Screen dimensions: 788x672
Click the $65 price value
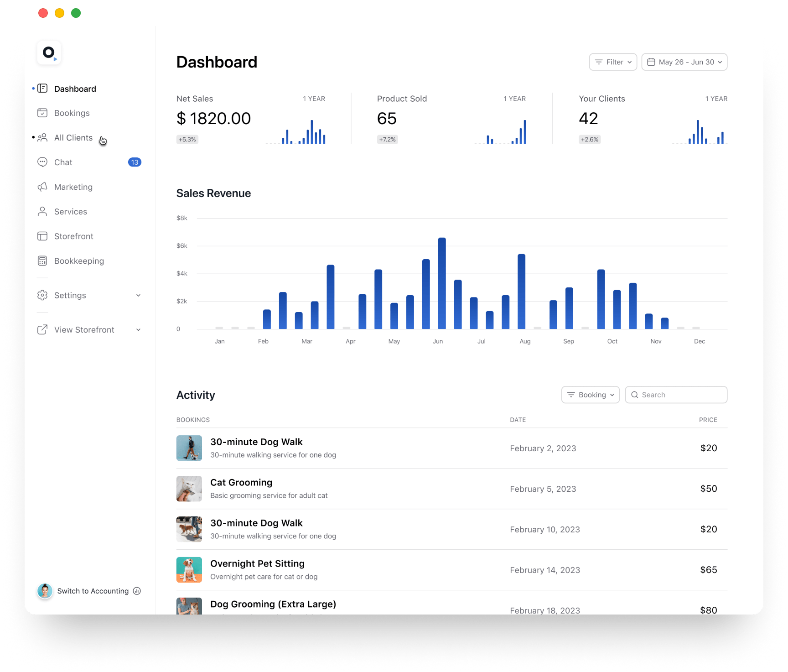click(709, 570)
